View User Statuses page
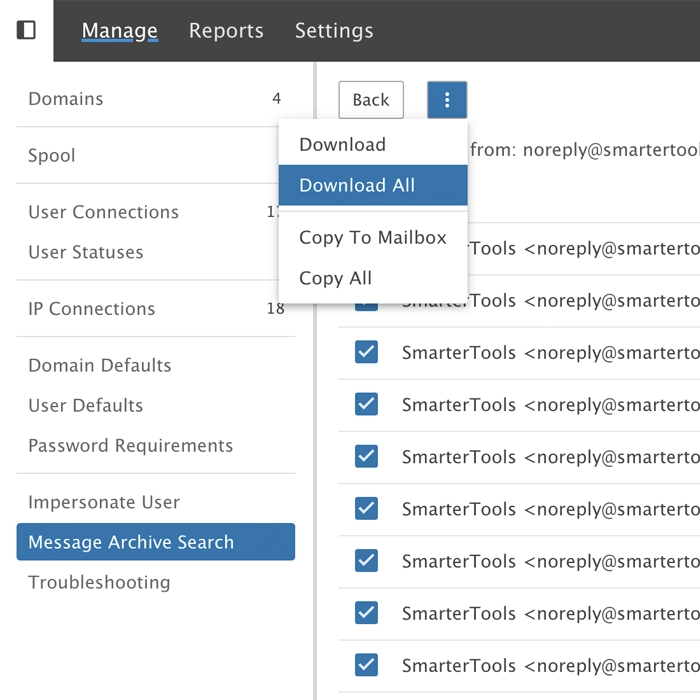700x700 pixels. (156, 252)
